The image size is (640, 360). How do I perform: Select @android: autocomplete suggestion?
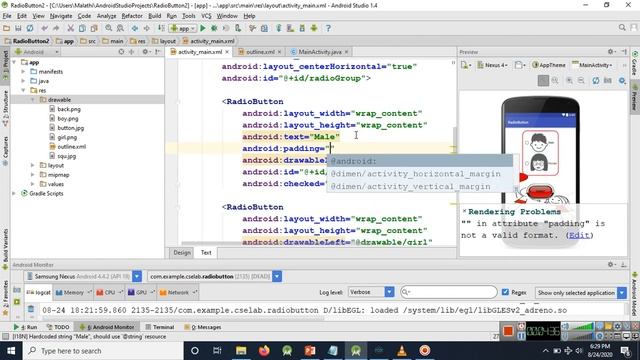(x=420, y=161)
